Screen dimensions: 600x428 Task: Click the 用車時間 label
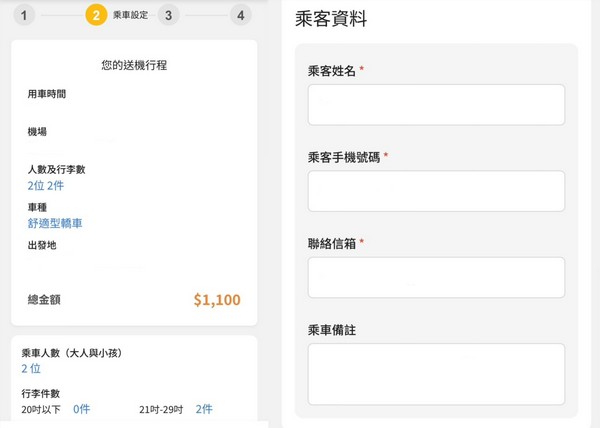tap(47, 94)
